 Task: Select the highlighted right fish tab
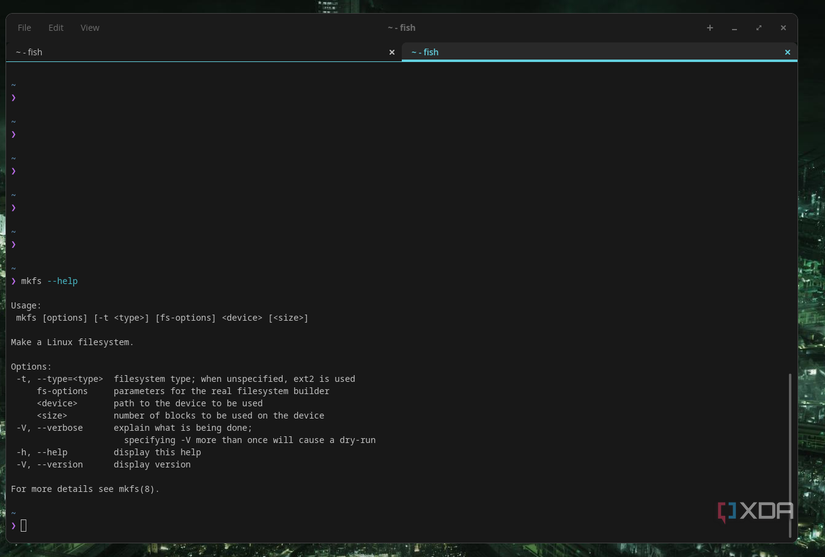(598, 52)
